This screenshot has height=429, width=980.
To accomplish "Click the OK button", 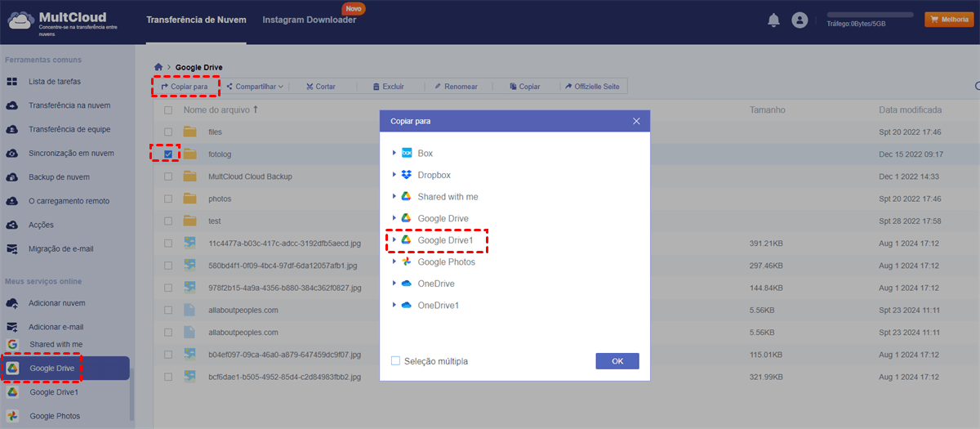I will pos(617,361).
